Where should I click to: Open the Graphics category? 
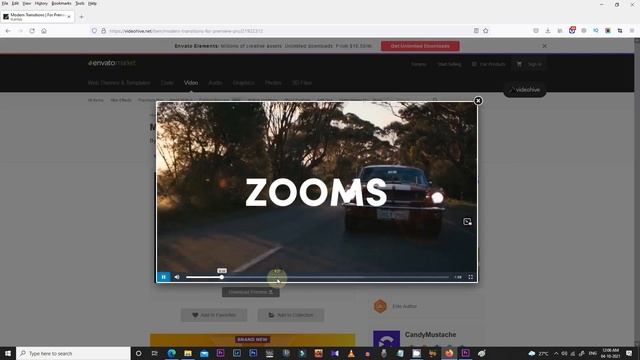click(243, 83)
